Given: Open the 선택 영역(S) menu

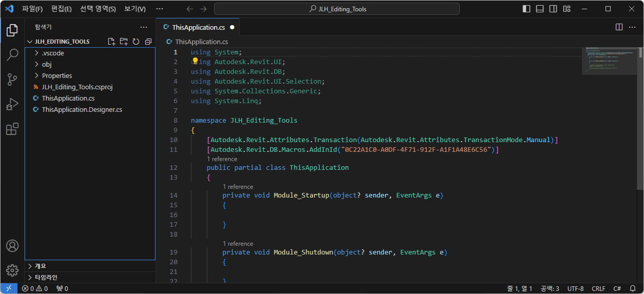Looking at the screenshot, I should 98,9.
